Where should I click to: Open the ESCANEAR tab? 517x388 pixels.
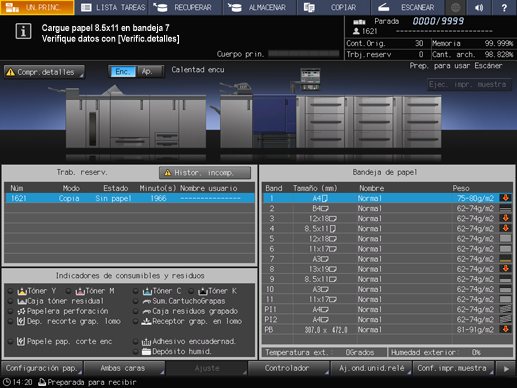[407, 7]
